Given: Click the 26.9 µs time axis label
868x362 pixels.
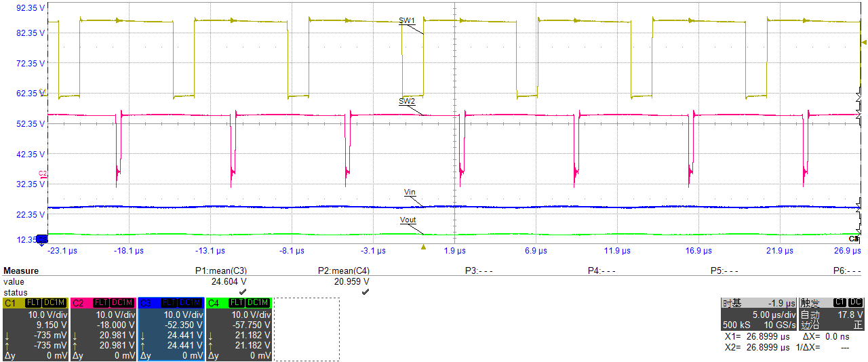Looking at the screenshot, I should point(847,251).
